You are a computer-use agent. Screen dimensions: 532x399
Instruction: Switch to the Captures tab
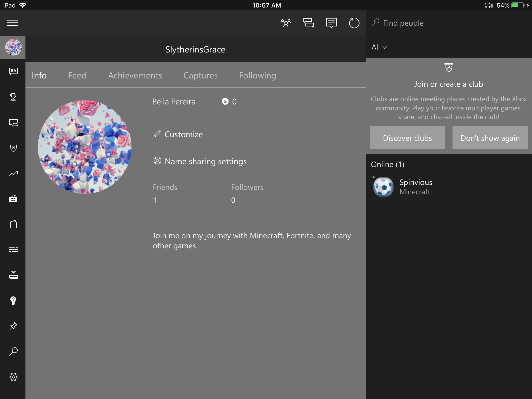[200, 76]
